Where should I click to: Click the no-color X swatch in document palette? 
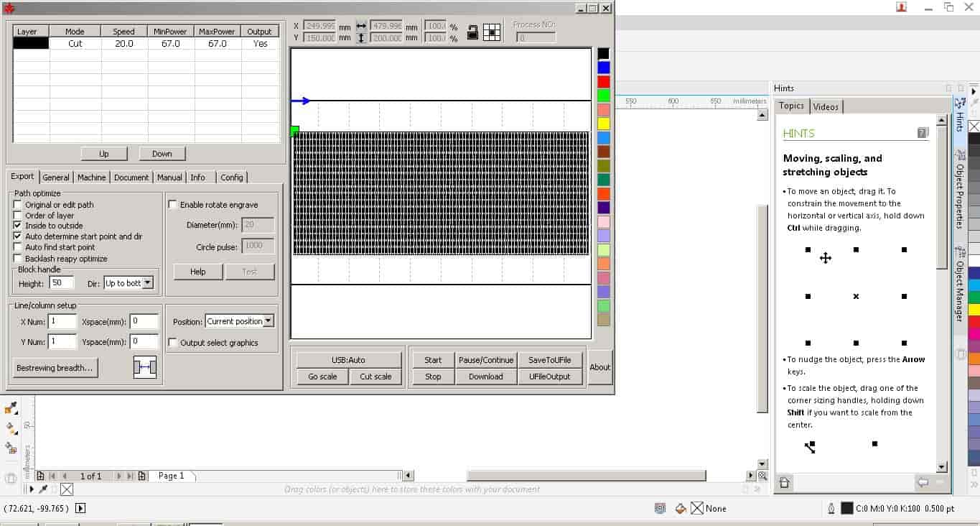click(66, 489)
